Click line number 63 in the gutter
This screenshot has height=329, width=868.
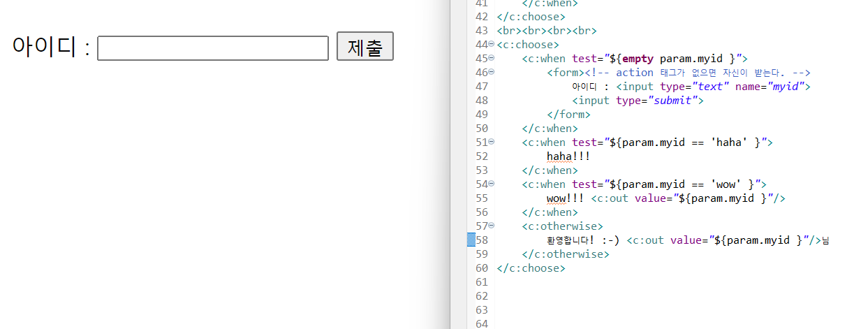point(482,310)
